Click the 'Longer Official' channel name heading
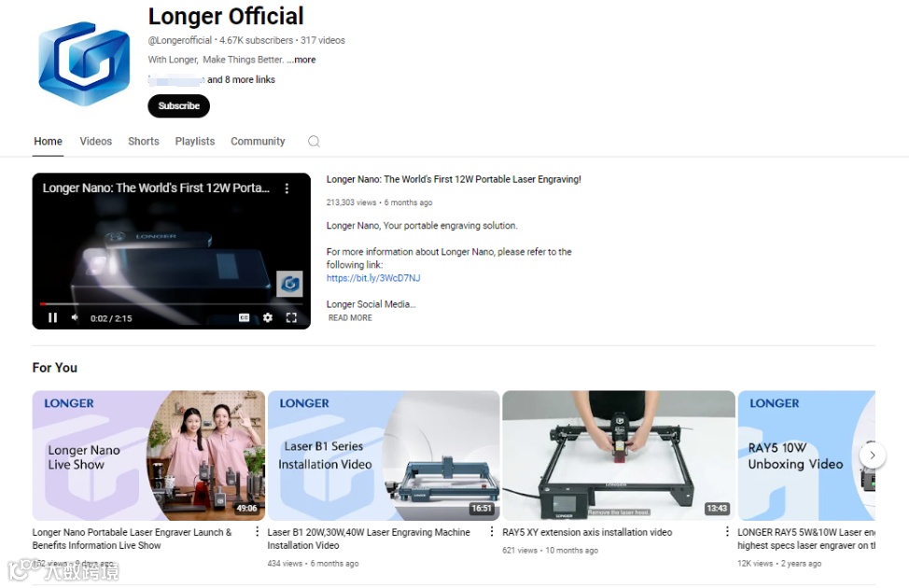 [x=226, y=16]
